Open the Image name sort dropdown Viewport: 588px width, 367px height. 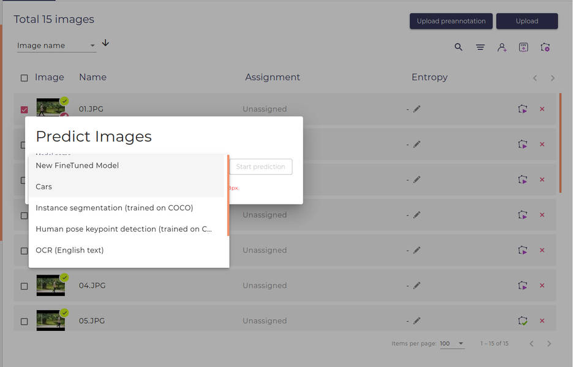(x=55, y=45)
